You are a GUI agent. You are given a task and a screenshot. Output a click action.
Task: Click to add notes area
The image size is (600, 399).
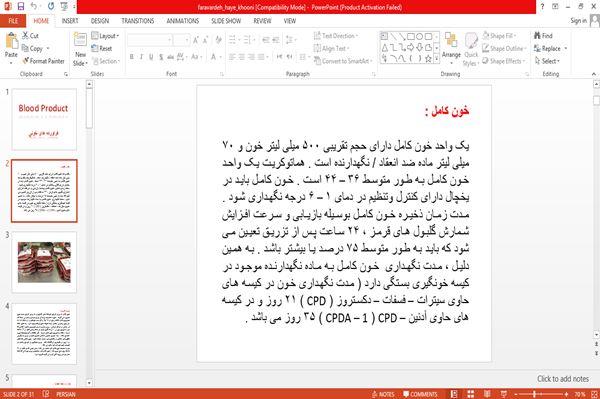[x=563, y=379]
